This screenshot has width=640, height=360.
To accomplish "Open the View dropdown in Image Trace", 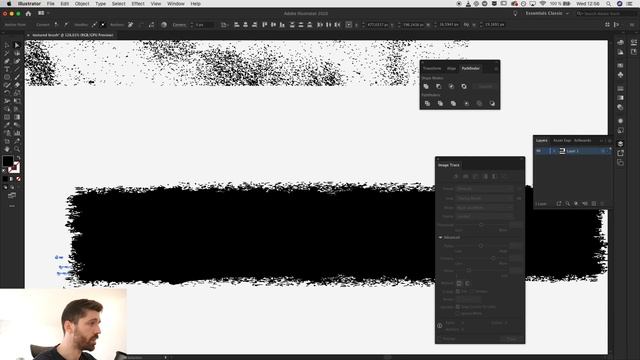I will click(x=484, y=198).
